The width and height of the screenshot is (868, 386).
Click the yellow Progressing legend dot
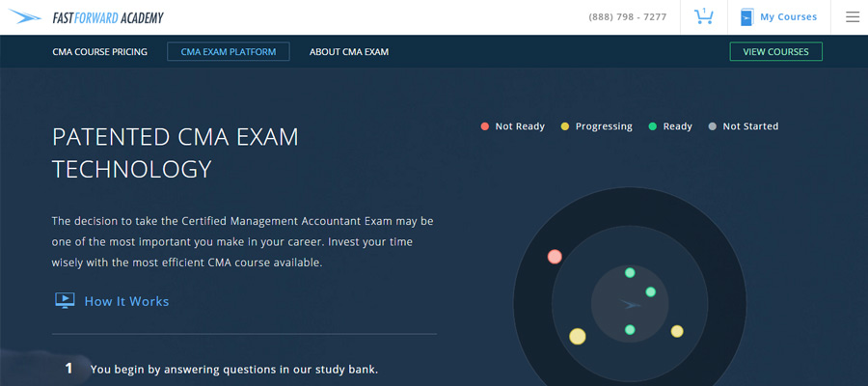(564, 126)
